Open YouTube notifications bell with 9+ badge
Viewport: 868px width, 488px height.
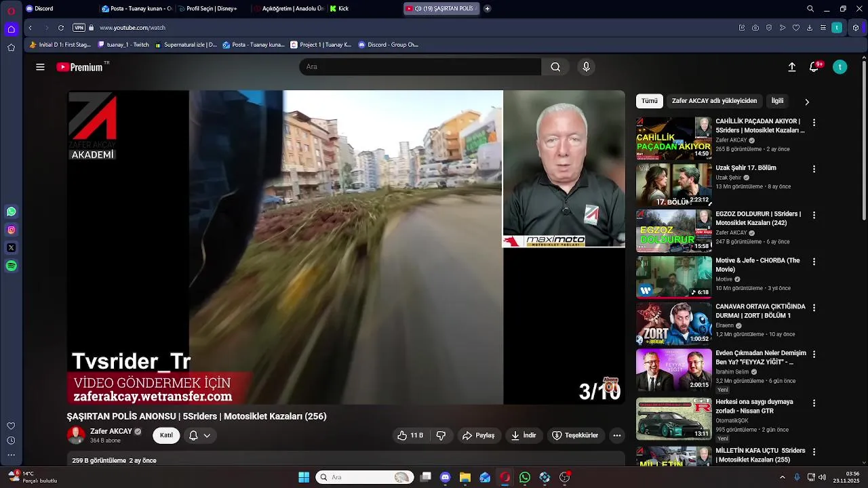pos(814,67)
